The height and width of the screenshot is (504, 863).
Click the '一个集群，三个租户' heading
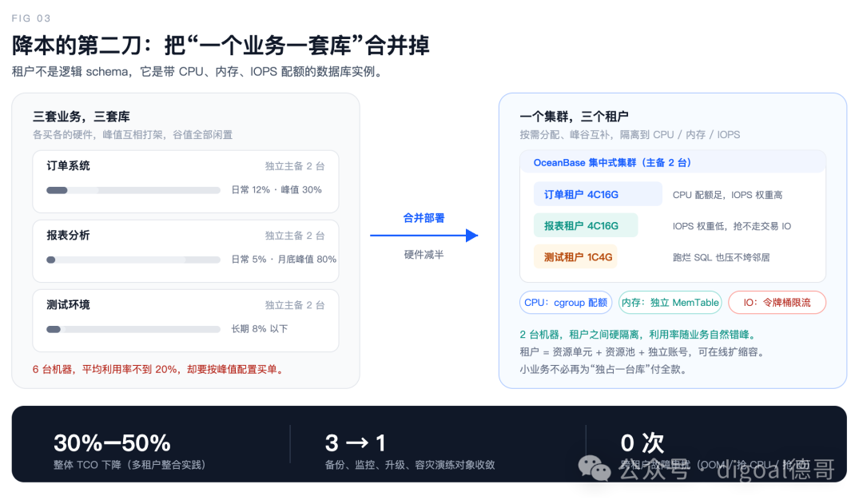pyautogui.click(x=574, y=117)
